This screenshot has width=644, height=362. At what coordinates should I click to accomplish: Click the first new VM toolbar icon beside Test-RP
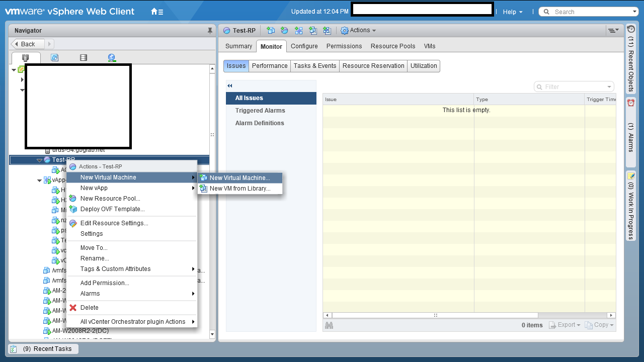pos(271,31)
